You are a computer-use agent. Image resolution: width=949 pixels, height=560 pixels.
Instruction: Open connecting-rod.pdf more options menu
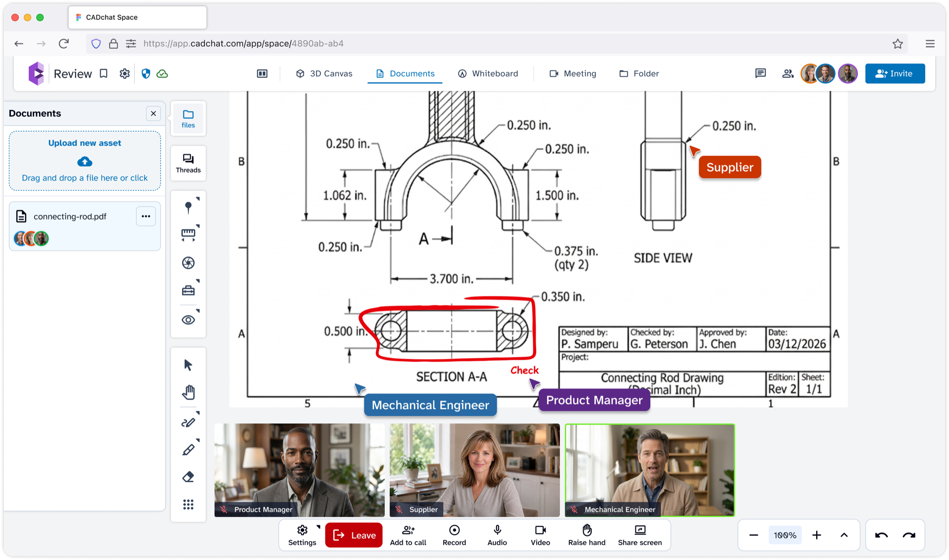point(146,216)
